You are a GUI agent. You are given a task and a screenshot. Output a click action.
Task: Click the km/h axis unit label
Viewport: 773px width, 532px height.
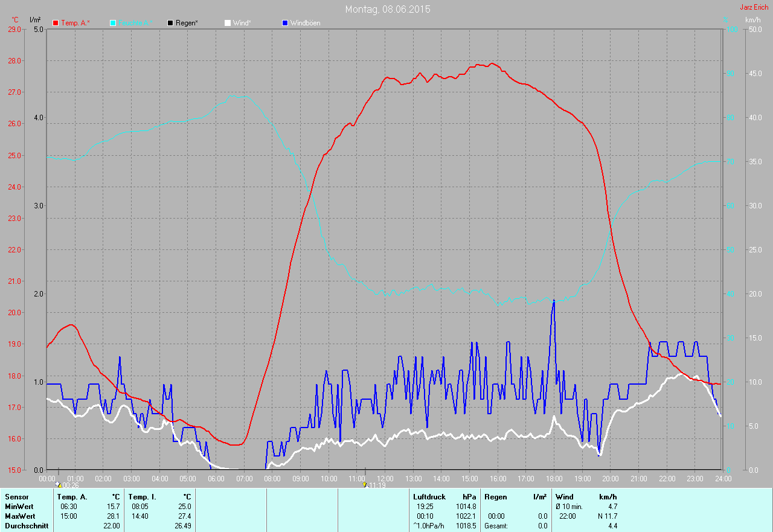[752, 20]
